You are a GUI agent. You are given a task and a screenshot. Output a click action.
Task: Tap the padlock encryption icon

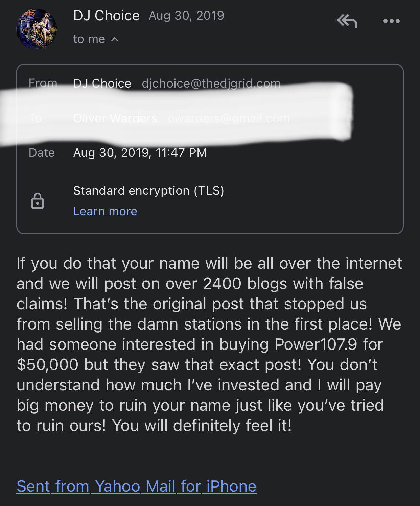click(x=38, y=201)
